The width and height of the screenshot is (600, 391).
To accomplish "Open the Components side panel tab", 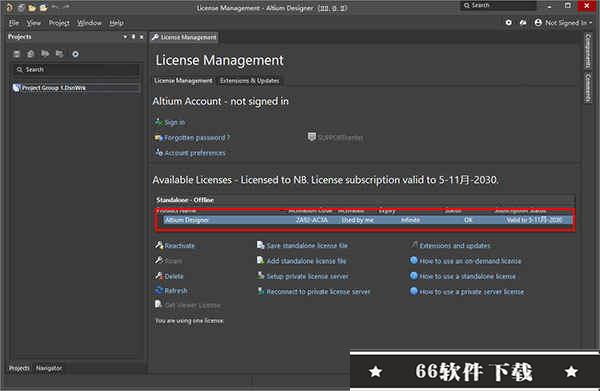I will coord(589,51).
